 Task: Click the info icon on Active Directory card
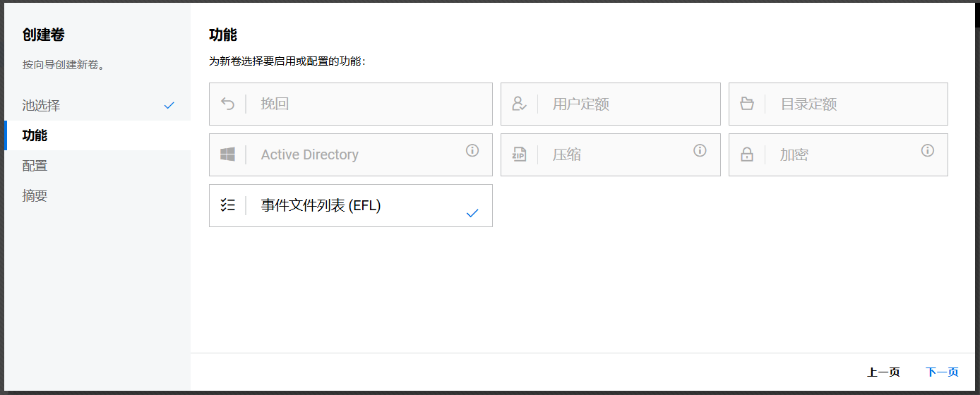tap(472, 150)
